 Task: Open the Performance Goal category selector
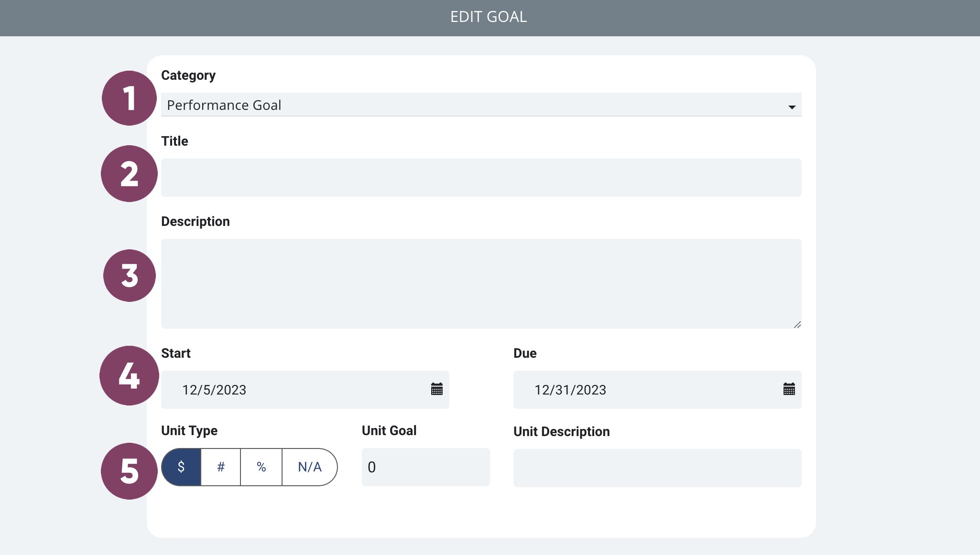coord(481,105)
